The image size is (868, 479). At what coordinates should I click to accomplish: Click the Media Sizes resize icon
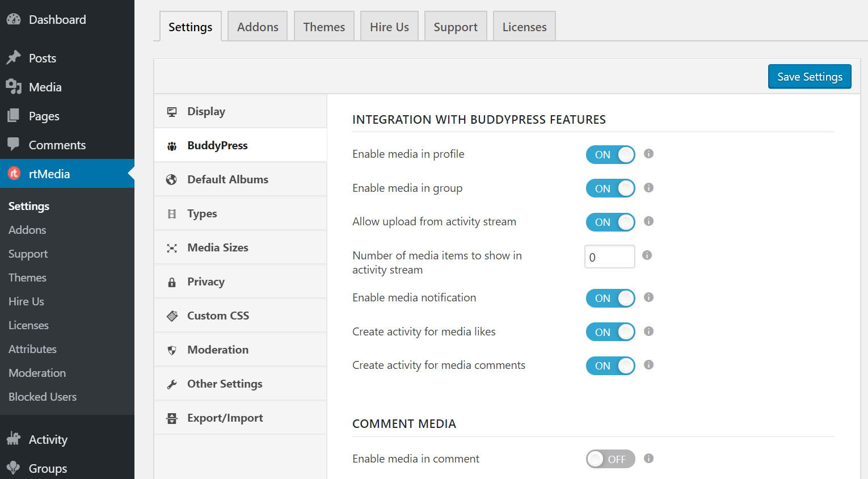(171, 247)
